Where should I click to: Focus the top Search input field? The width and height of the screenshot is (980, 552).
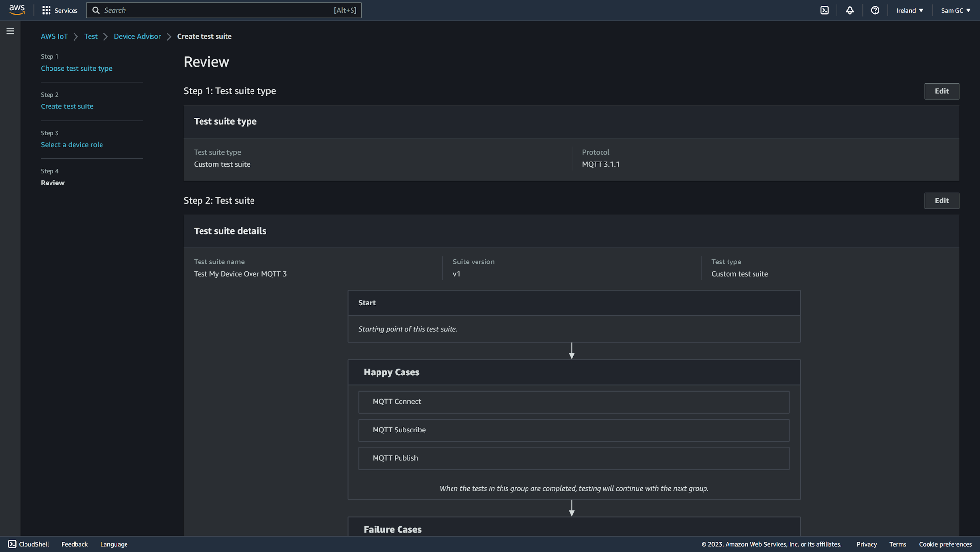click(216, 10)
